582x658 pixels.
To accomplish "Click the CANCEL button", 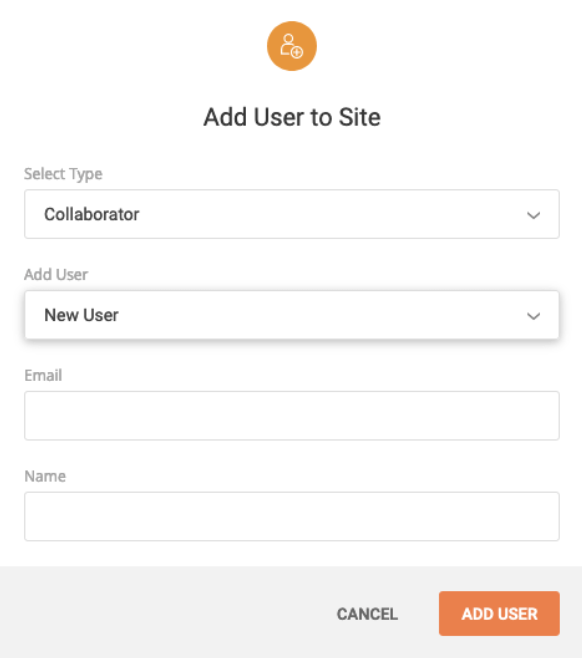I will [367, 614].
